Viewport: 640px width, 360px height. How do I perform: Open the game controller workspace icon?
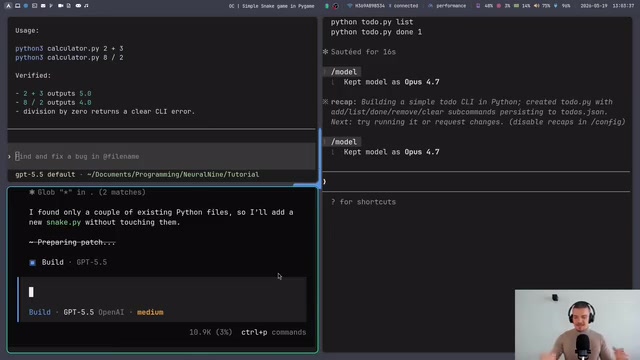78,6
